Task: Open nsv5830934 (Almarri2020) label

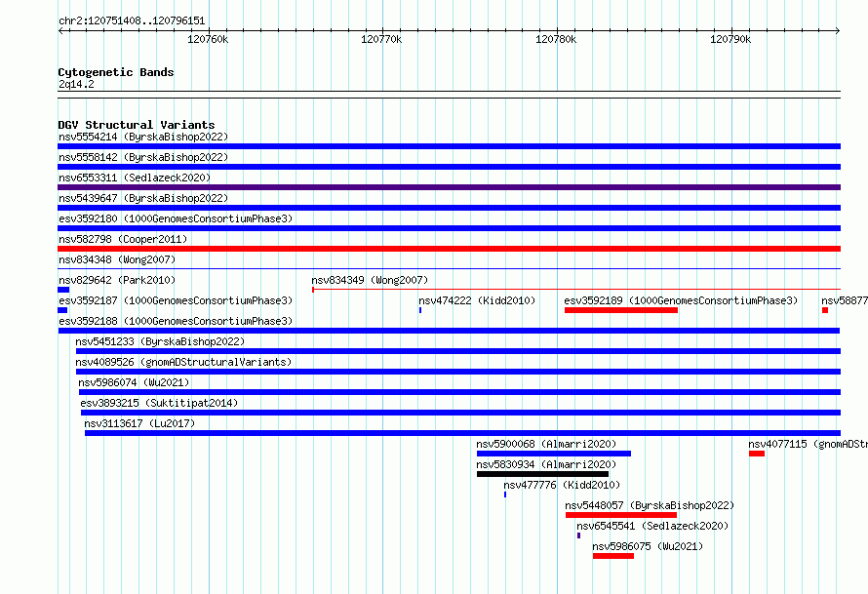Action: [546, 464]
